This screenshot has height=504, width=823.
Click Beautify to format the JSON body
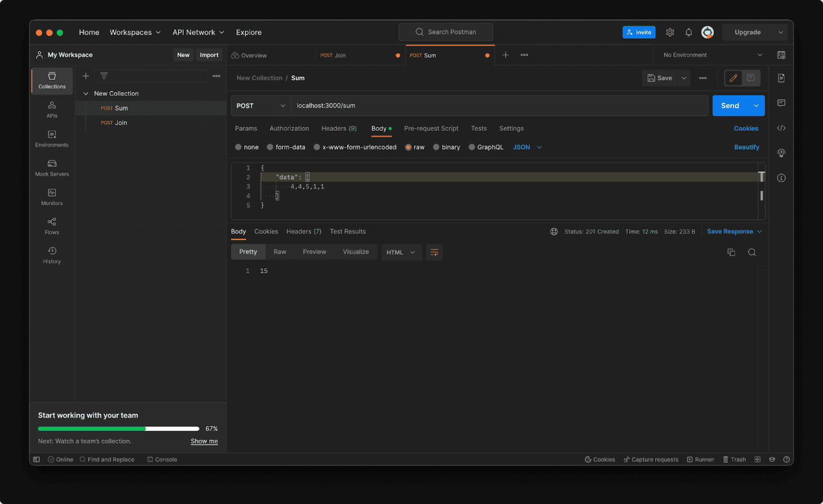pos(746,147)
